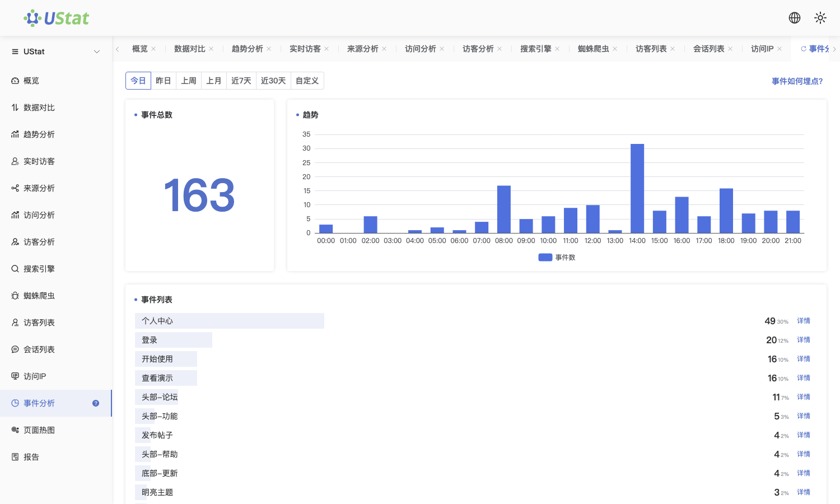Image resolution: width=840 pixels, height=504 pixels.
Task: Click the UStat logo
Action: (x=56, y=18)
